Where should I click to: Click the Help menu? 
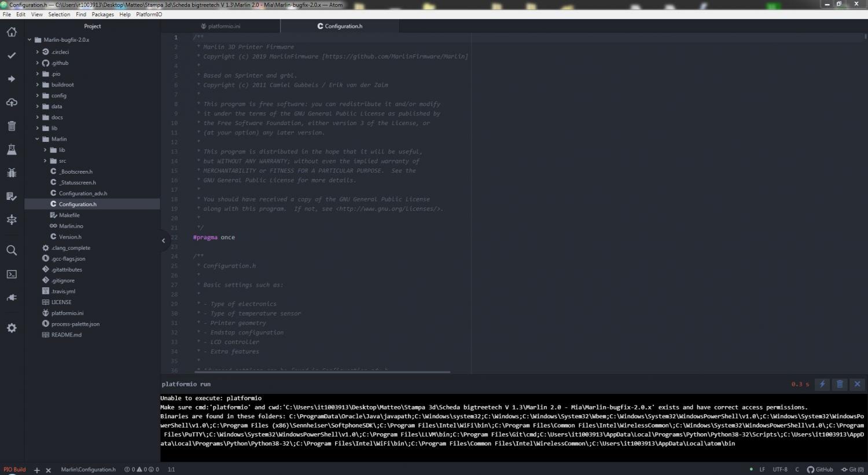click(x=125, y=14)
